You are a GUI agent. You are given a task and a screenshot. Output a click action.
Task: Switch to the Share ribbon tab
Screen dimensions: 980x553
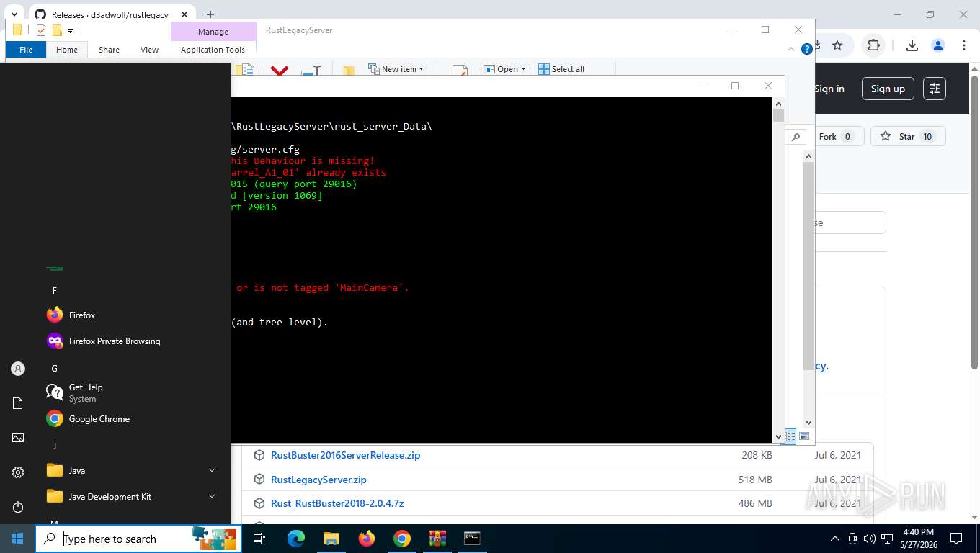[110, 50]
